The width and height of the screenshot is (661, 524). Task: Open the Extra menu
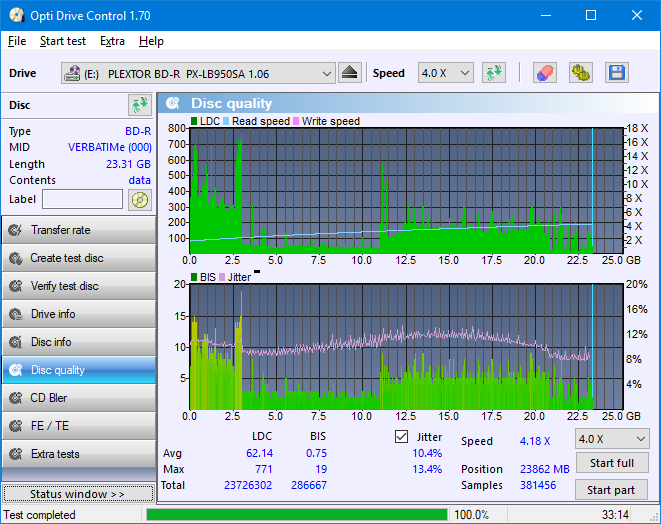point(112,41)
